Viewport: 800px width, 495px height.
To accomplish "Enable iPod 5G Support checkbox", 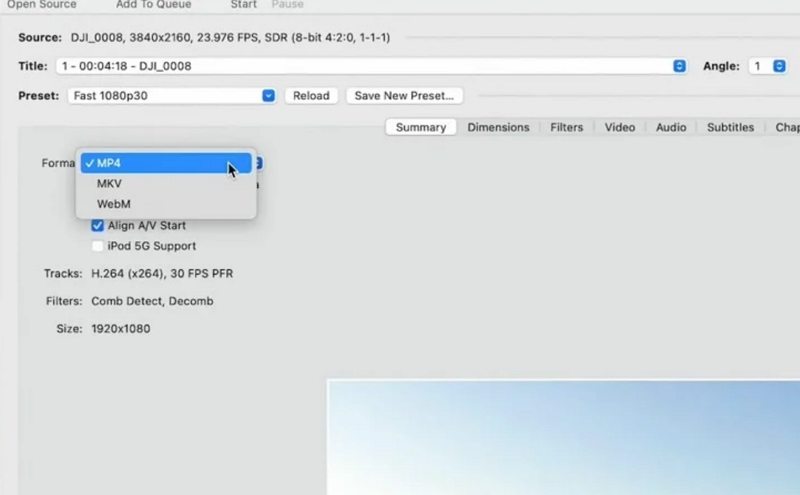I will (97, 246).
